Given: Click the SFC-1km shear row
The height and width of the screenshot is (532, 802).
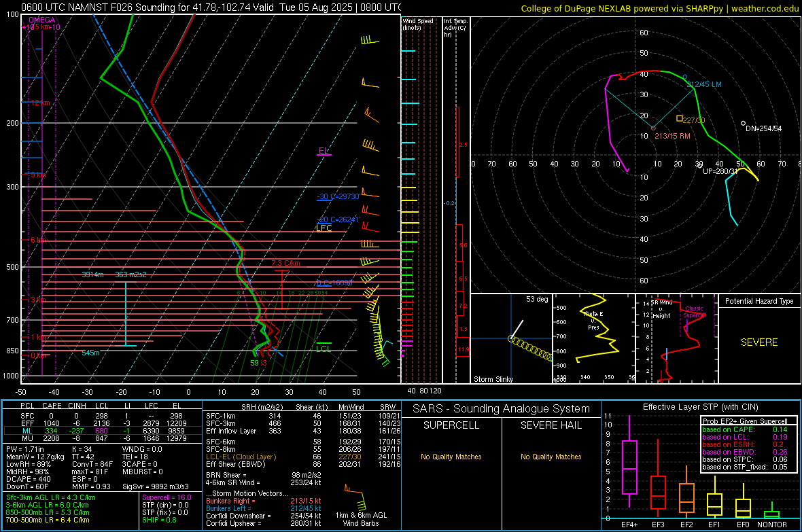Looking at the screenshot, I should (x=303, y=416).
